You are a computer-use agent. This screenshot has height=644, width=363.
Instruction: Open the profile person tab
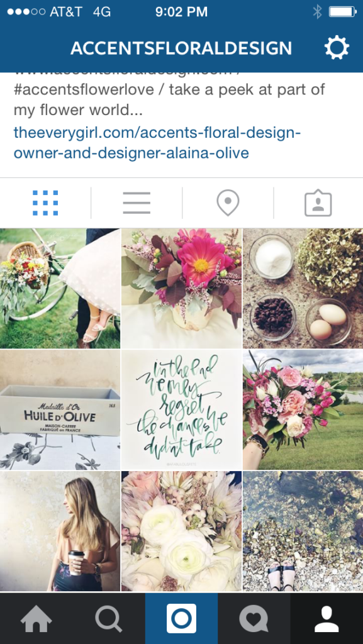tap(327, 619)
